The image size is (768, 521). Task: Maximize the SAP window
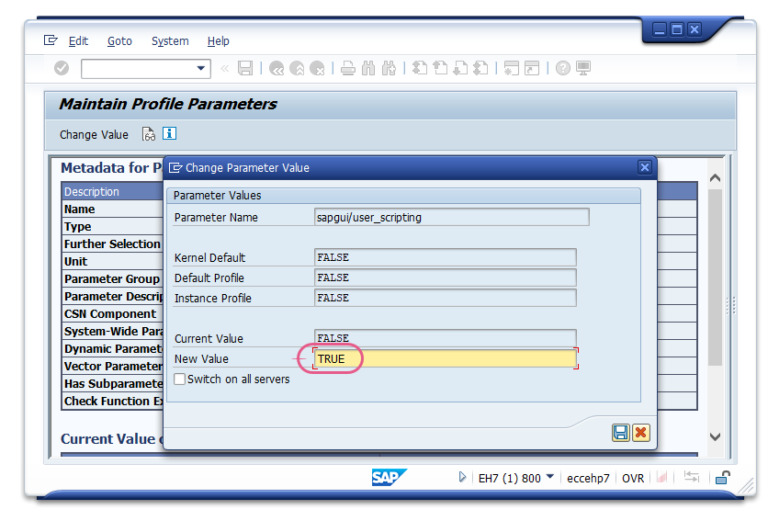677,29
